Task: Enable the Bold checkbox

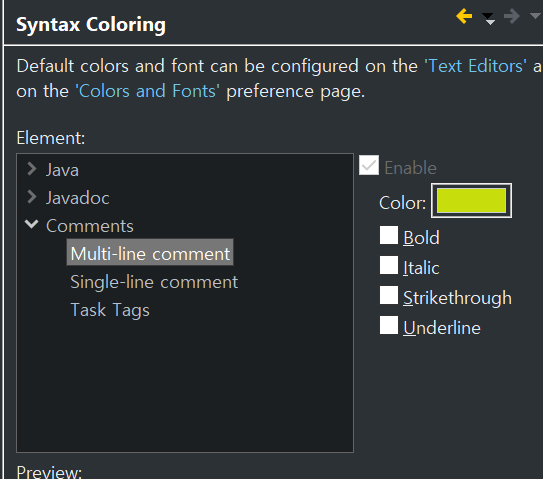Action: pyautogui.click(x=389, y=235)
